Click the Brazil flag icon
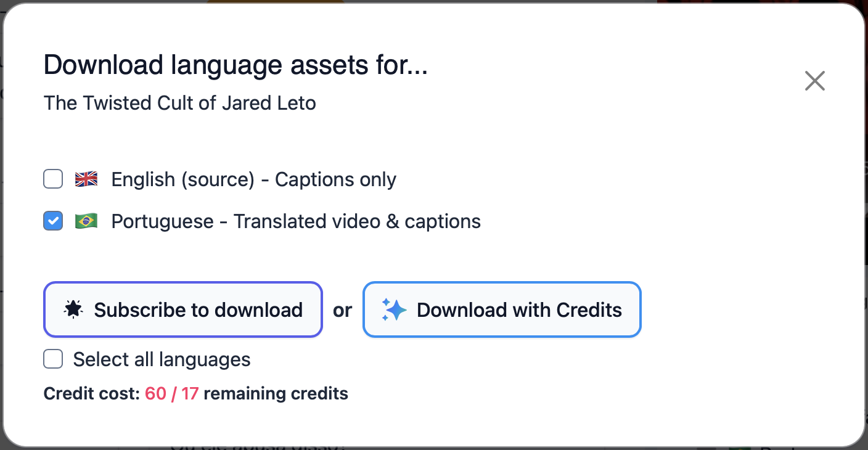 point(86,221)
